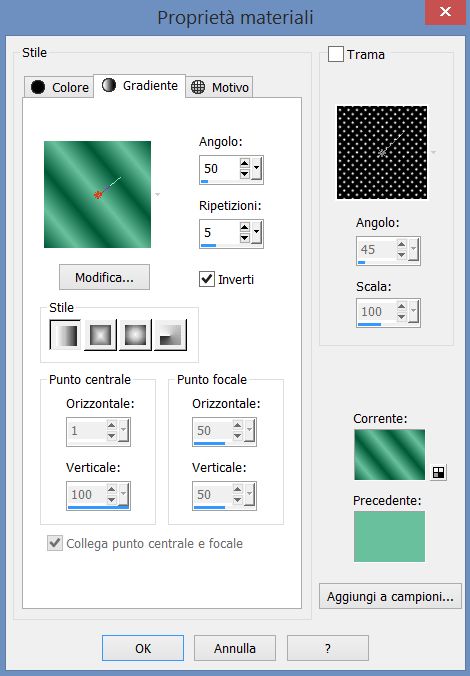
Task: Enable the Trama checkbox
Action: [335, 54]
